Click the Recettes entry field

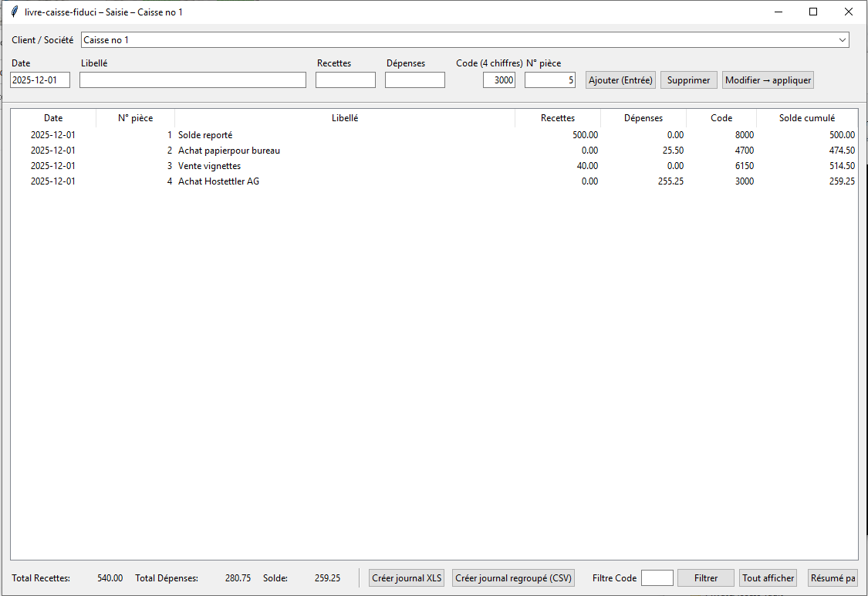[x=345, y=80]
